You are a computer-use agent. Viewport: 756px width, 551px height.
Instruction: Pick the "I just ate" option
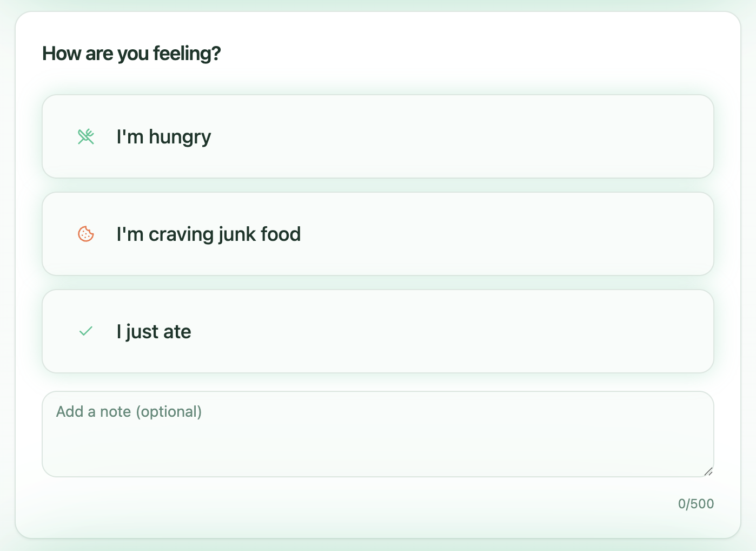(x=377, y=331)
